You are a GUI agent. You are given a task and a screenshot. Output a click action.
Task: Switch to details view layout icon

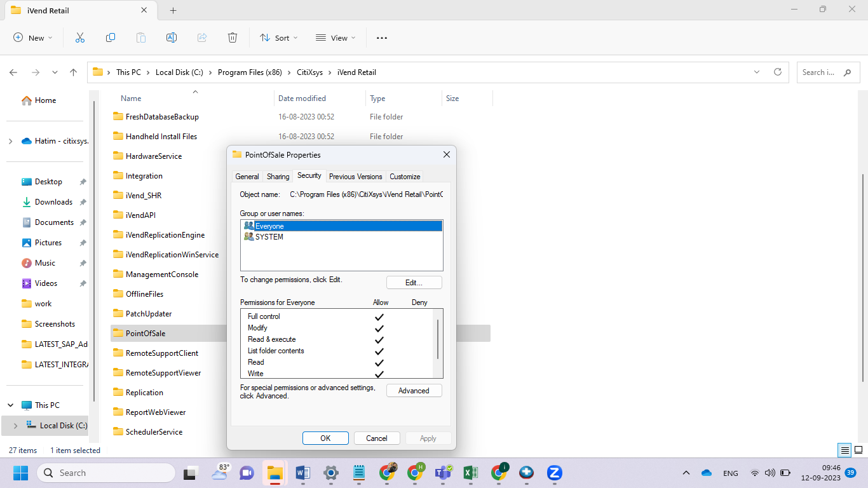844,451
